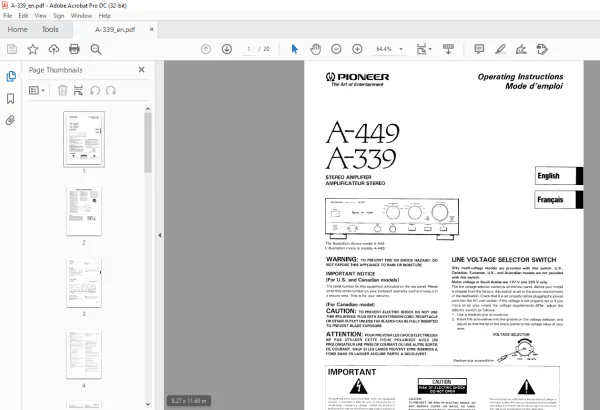Screen dimensions: 600x410
Task: Click the Operating Instructions heading
Action: pos(520,77)
